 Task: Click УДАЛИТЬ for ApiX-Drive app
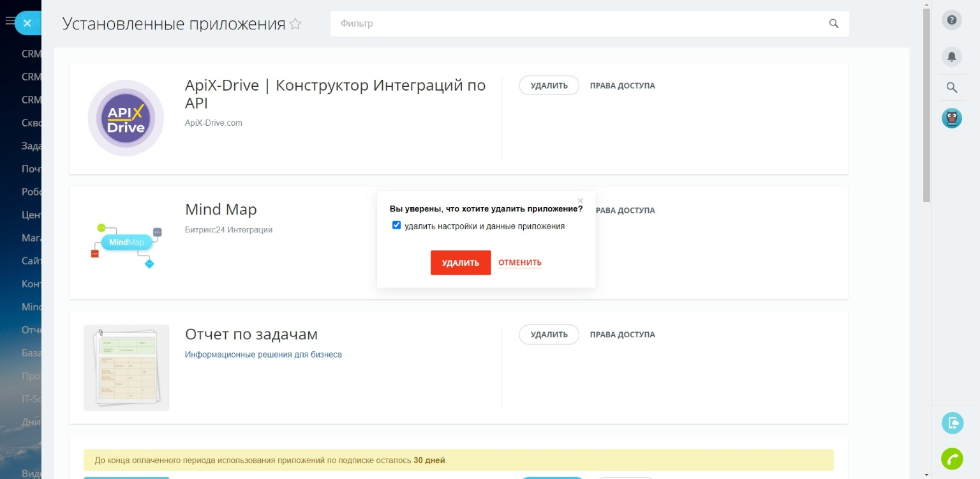click(x=549, y=86)
